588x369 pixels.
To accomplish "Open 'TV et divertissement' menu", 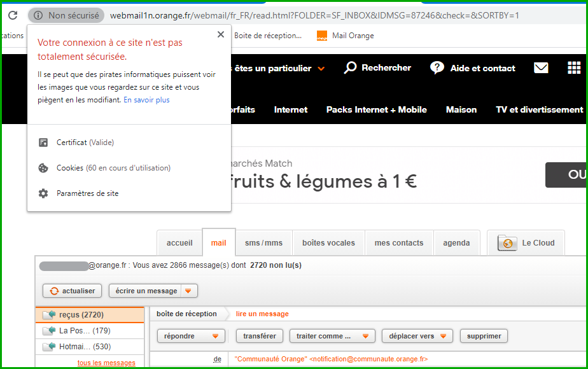I will (x=539, y=110).
